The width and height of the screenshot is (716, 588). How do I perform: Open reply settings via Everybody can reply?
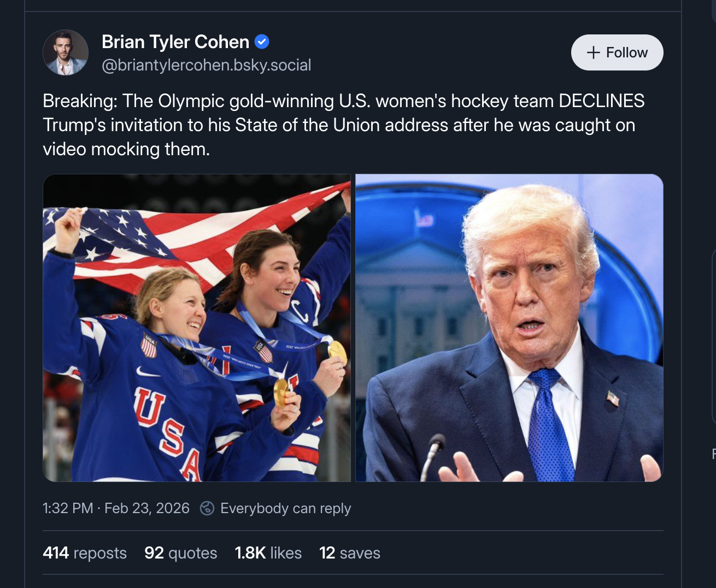(285, 508)
